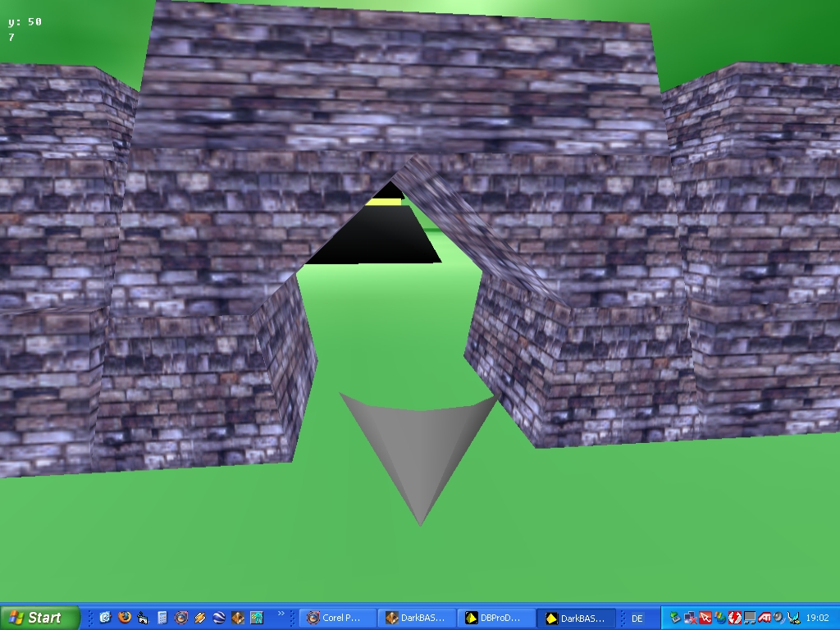Open Firefox from the Quick Launch bar
840x630 pixels.
click(x=124, y=618)
